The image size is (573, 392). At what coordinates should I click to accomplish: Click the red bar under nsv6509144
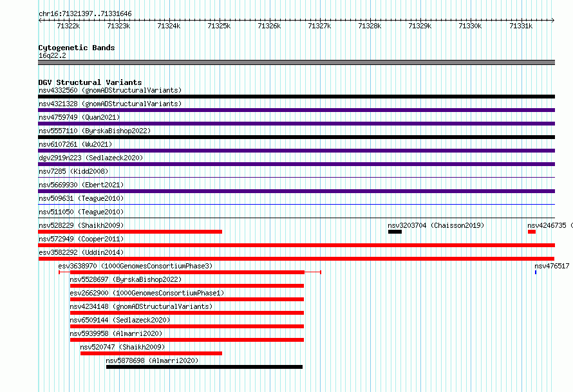[x=187, y=326]
